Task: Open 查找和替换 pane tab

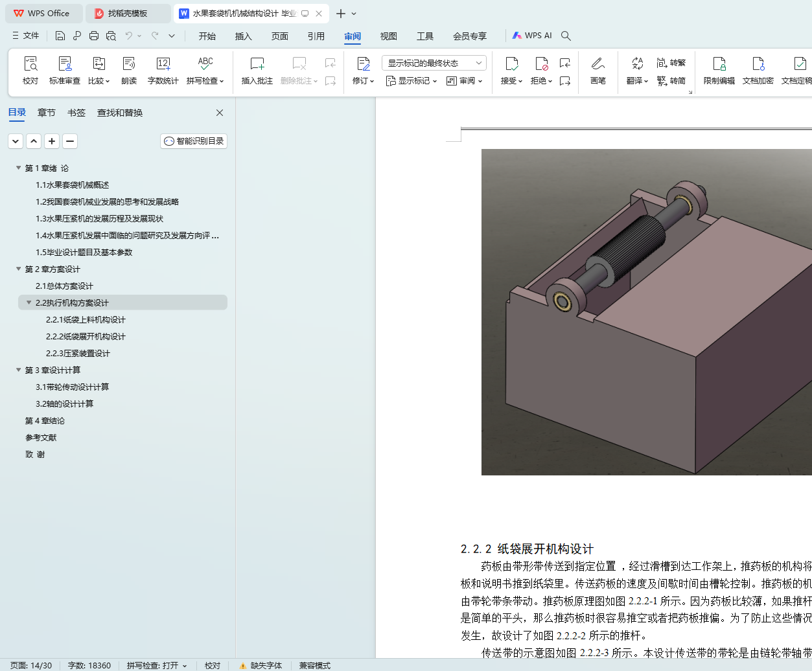Action: click(120, 113)
